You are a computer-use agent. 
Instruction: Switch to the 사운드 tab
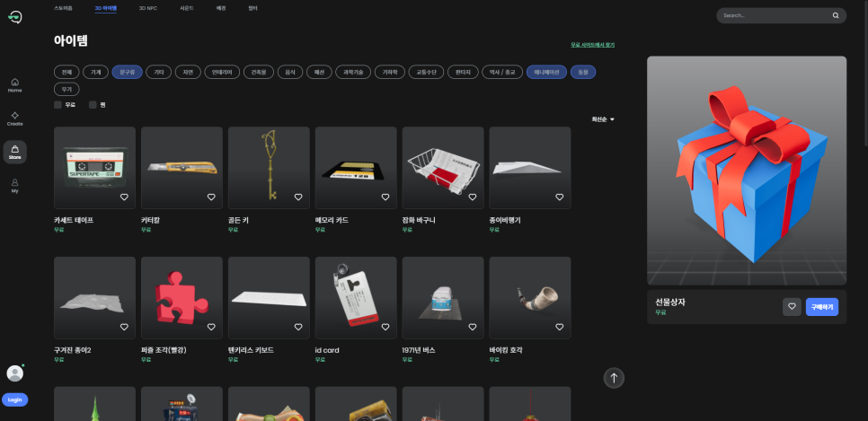pyautogui.click(x=187, y=8)
